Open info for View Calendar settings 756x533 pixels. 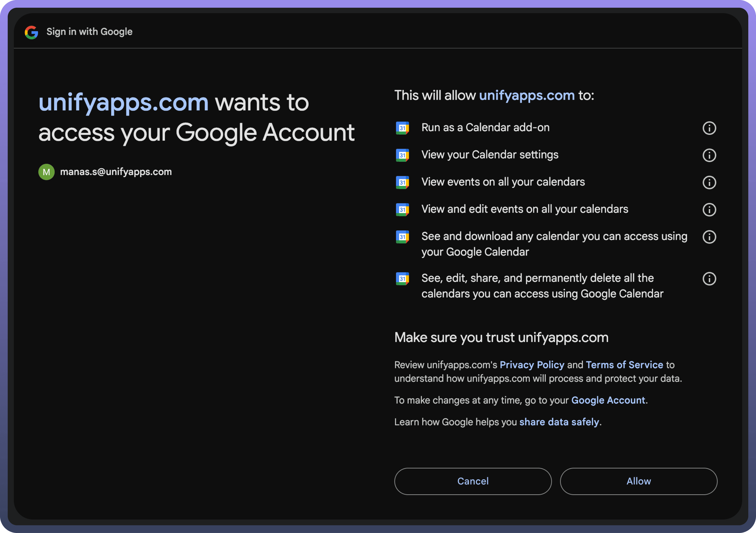(709, 155)
